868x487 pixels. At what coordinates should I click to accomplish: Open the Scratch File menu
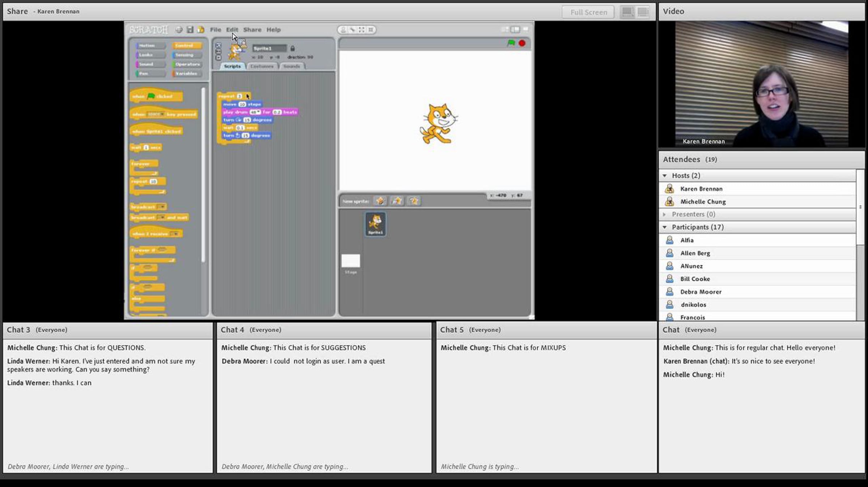tap(216, 30)
